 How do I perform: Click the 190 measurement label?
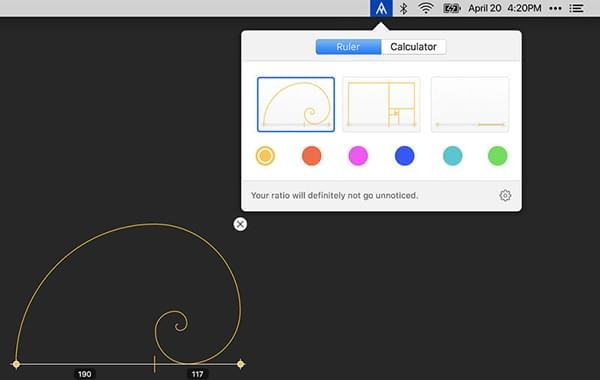tap(85, 374)
